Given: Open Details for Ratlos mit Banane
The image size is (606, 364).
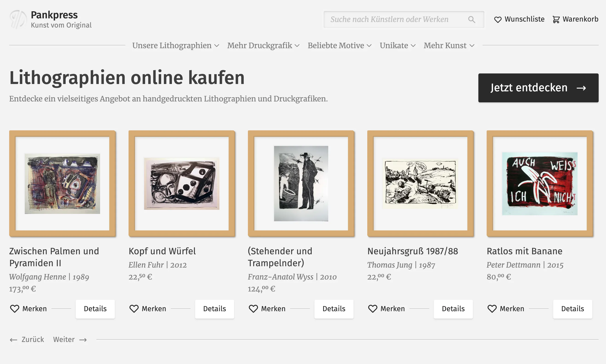Looking at the screenshot, I should point(573,309).
